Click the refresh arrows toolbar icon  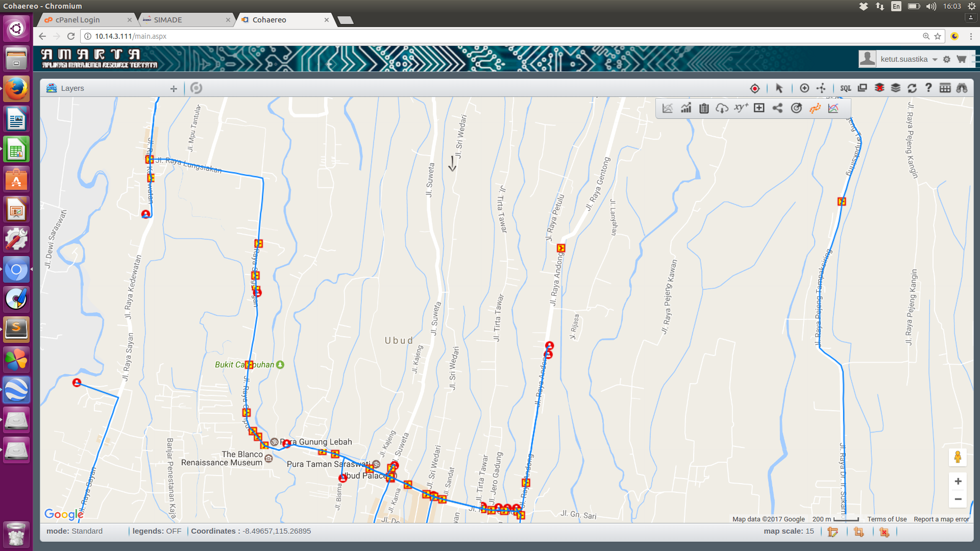pos(912,88)
